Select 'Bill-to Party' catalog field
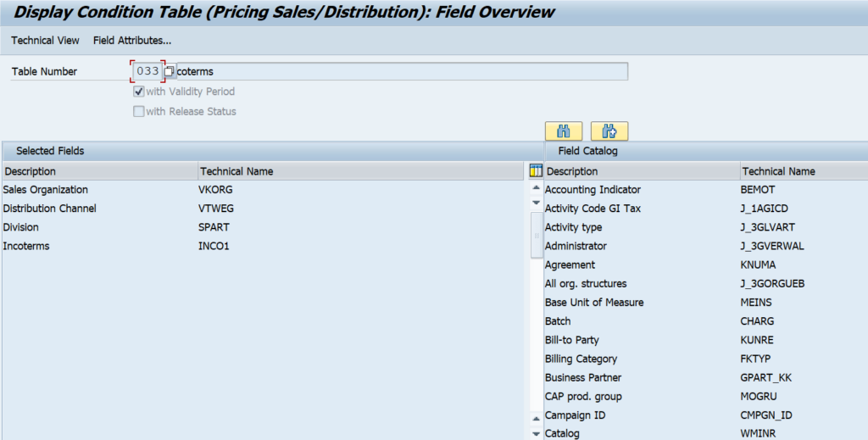Viewport: 868px width, 440px height. (x=572, y=340)
